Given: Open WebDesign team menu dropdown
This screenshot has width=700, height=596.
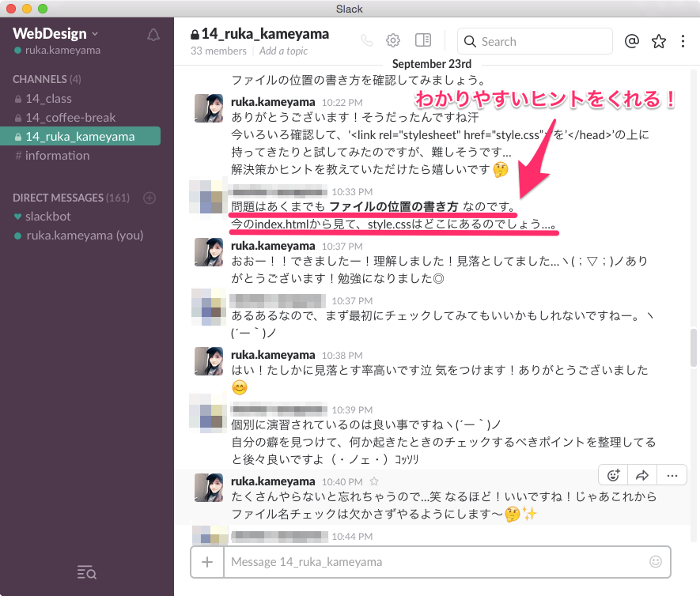Looking at the screenshot, I should click(55, 33).
